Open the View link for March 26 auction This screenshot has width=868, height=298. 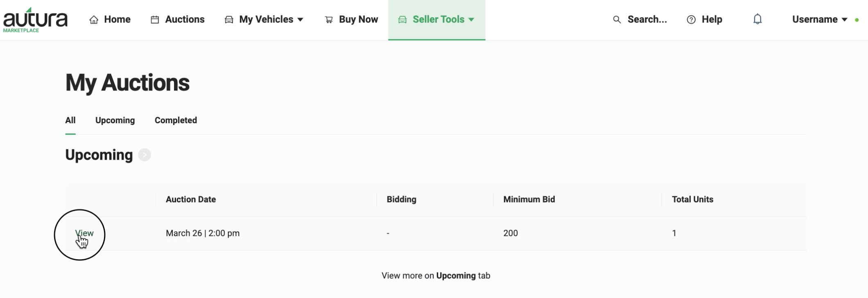pos(84,233)
